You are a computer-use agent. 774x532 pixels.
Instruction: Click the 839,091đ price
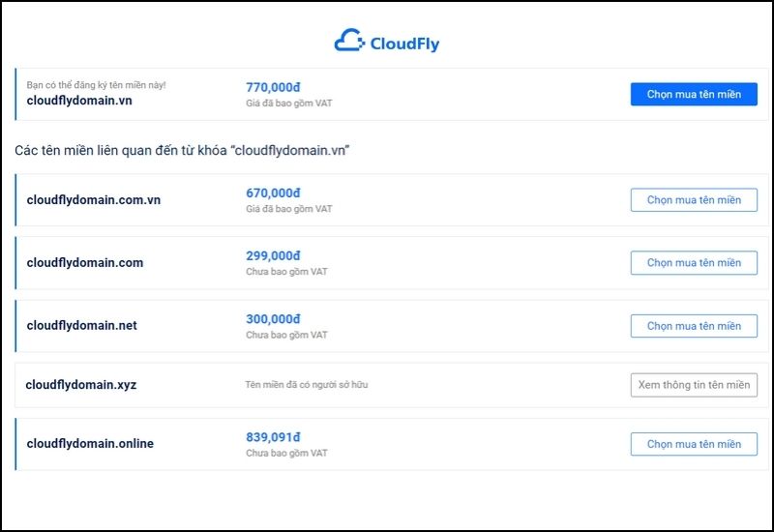coord(273,437)
